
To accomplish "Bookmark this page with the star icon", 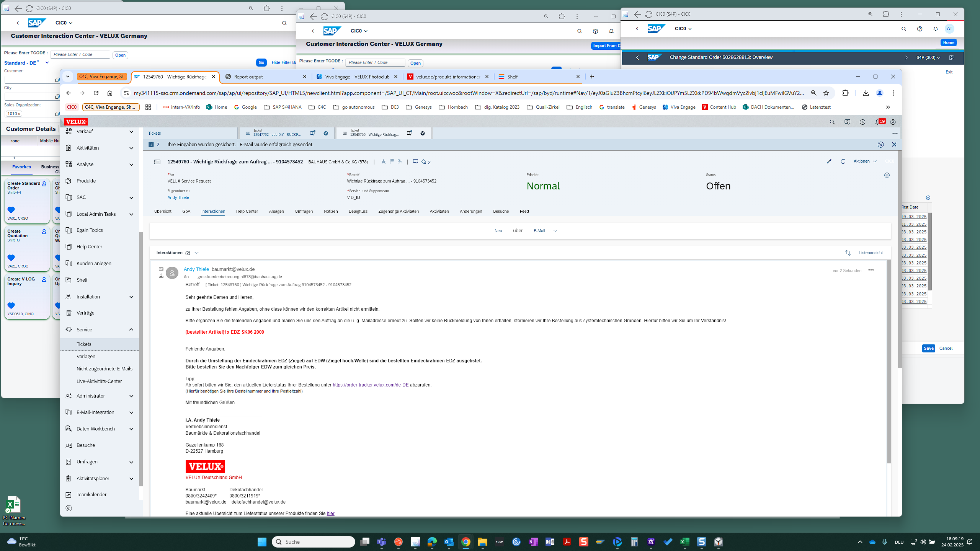I will pyautogui.click(x=826, y=93).
